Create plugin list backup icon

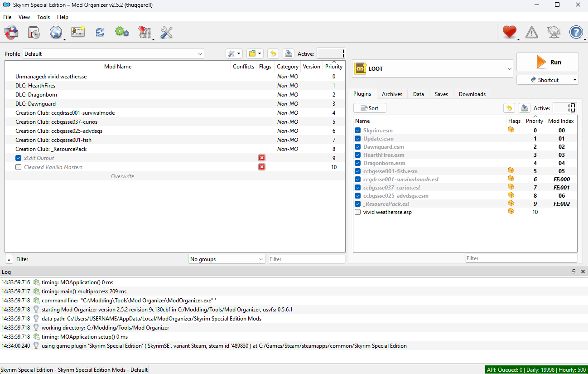(x=524, y=108)
